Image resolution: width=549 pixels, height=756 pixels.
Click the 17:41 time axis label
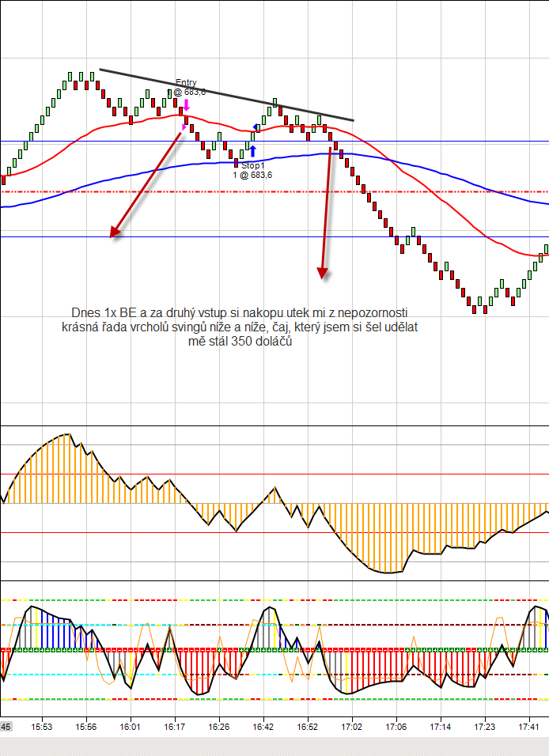click(x=529, y=727)
